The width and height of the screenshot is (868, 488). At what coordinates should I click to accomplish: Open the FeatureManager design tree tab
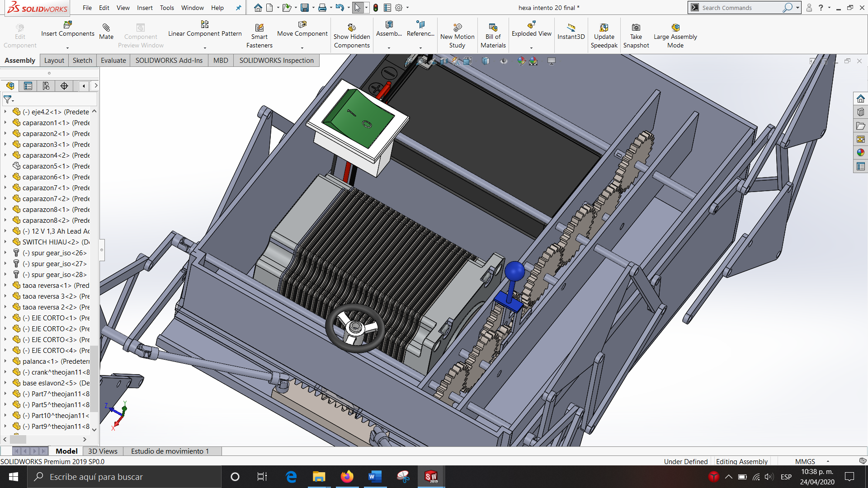[x=10, y=86]
